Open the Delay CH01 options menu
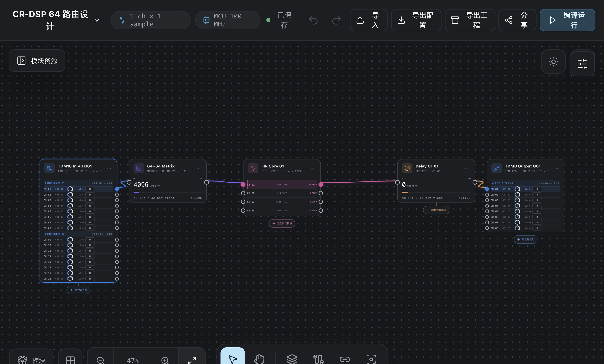604x364 pixels. tap(467, 168)
